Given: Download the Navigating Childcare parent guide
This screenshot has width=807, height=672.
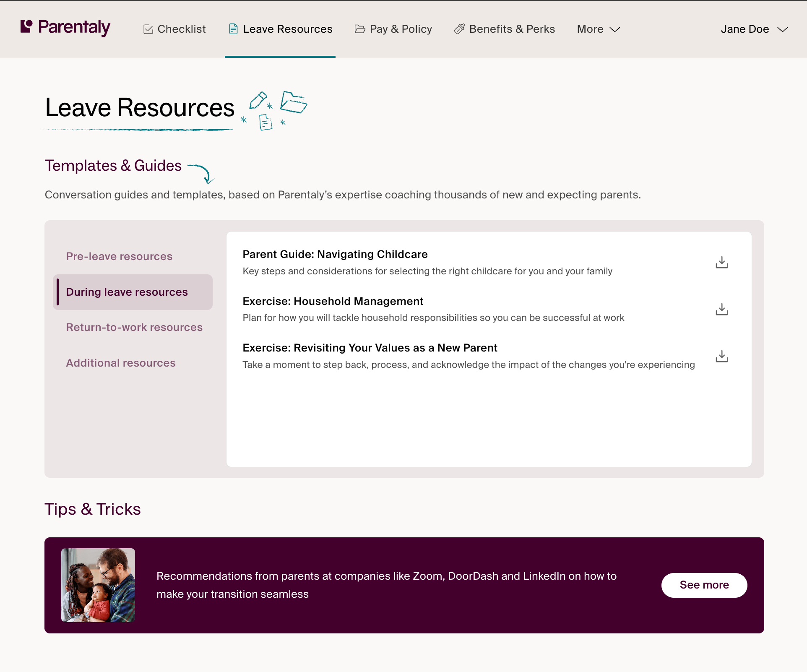Looking at the screenshot, I should pos(721,263).
